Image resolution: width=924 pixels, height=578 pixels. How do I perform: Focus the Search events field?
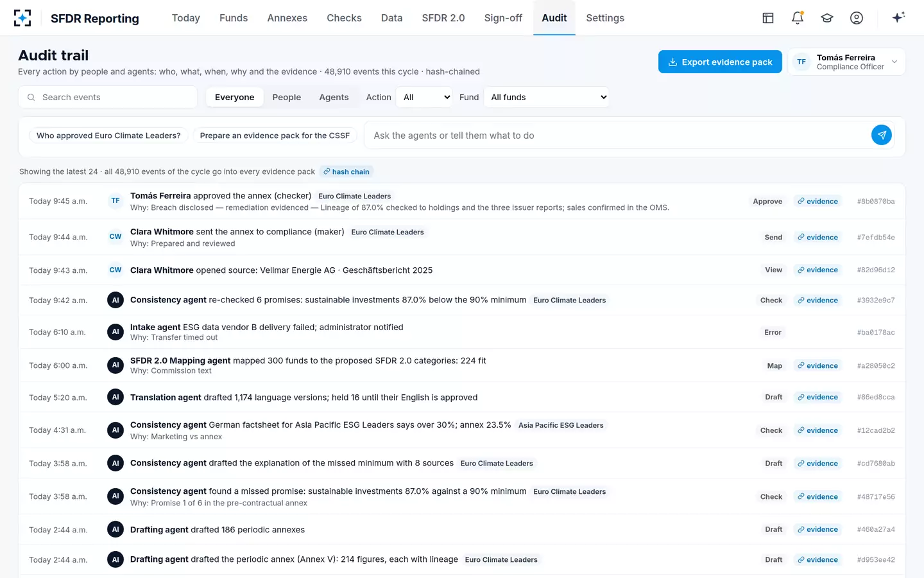click(x=108, y=97)
